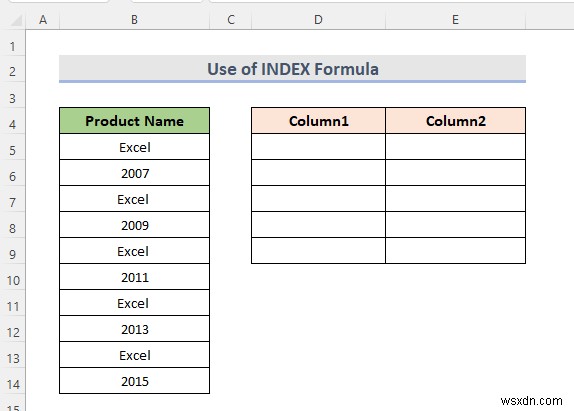This screenshot has width=574, height=411.
Task: Select the 'Excel' cell in row 7
Action: (x=134, y=199)
